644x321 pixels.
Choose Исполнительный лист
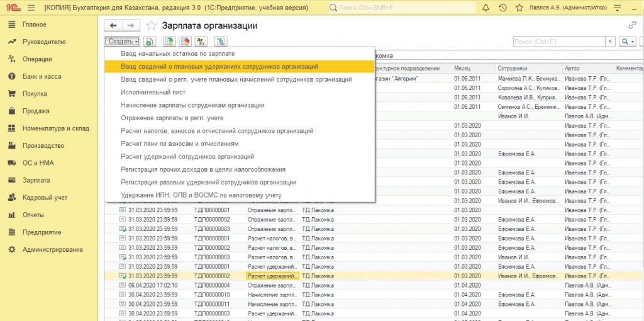pos(240,93)
